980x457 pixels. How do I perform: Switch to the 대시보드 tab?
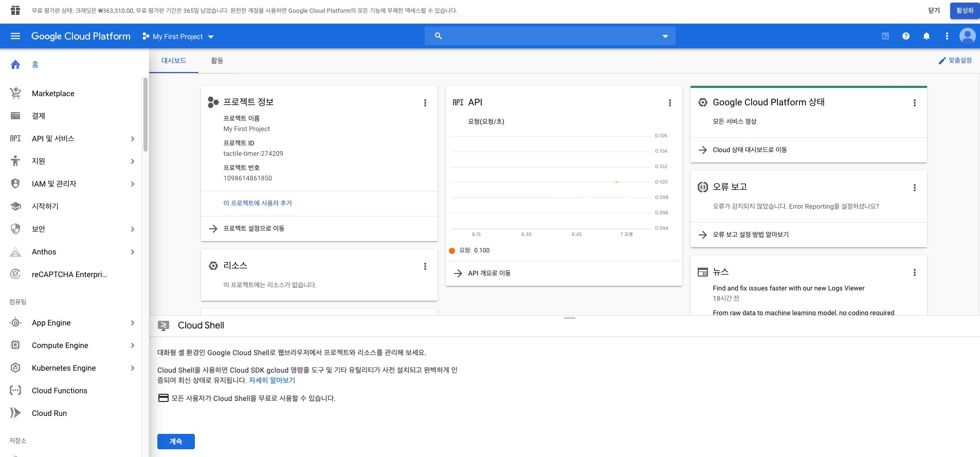pyautogui.click(x=174, y=61)
